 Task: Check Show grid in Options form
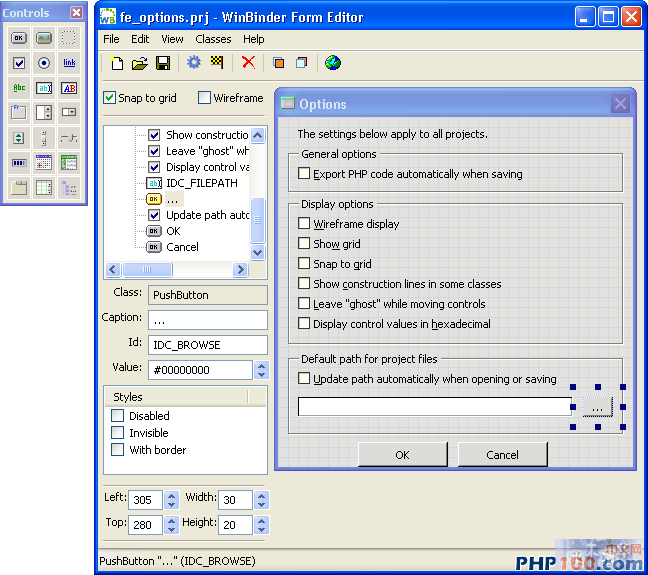pos(304,243)
